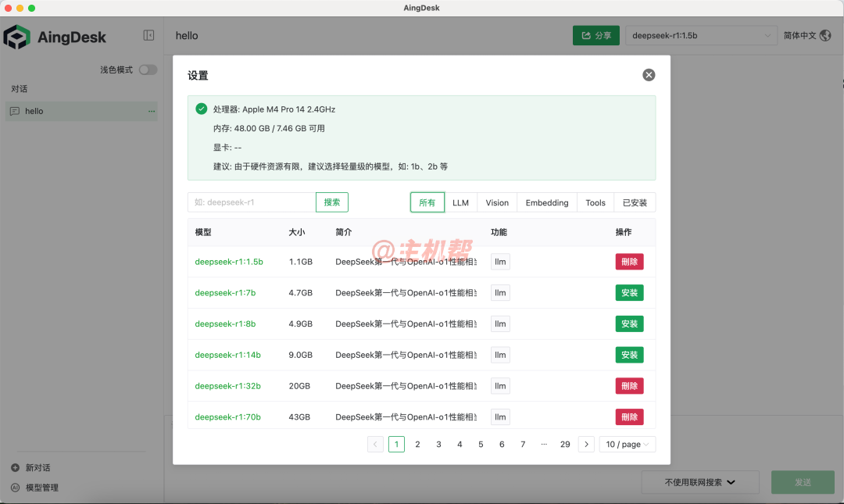Click the 操作 column header
Screen dimensions: 844x504
624,232
